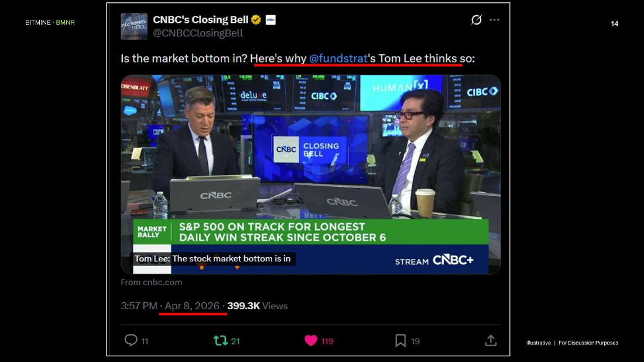Click the 21 reposts count
This screenshot has height=362, width=644.
235,341
